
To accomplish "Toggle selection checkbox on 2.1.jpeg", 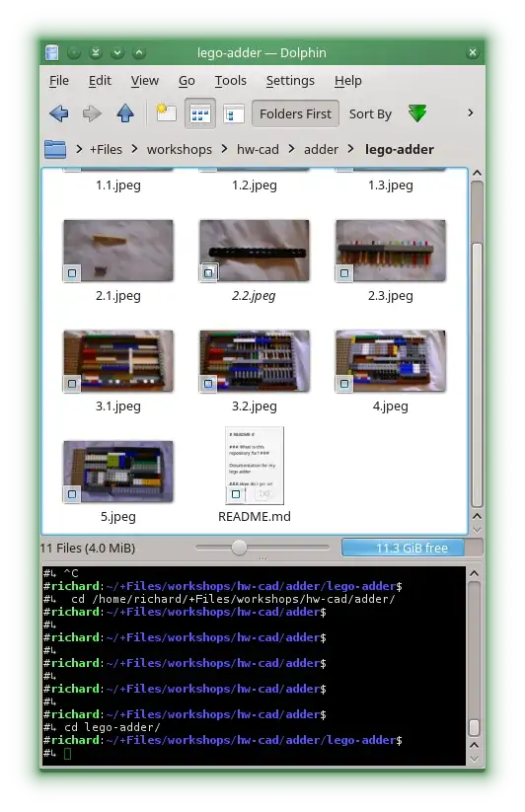I will point(72,273).
